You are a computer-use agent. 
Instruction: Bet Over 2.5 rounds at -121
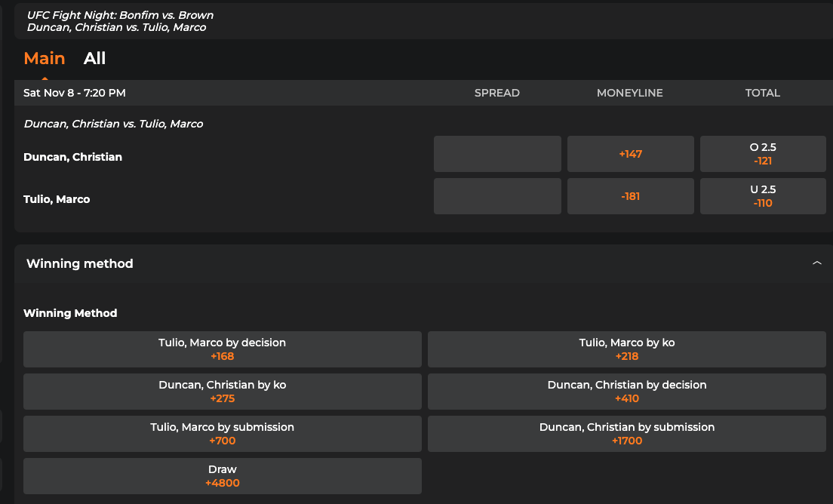click(763, 154)
